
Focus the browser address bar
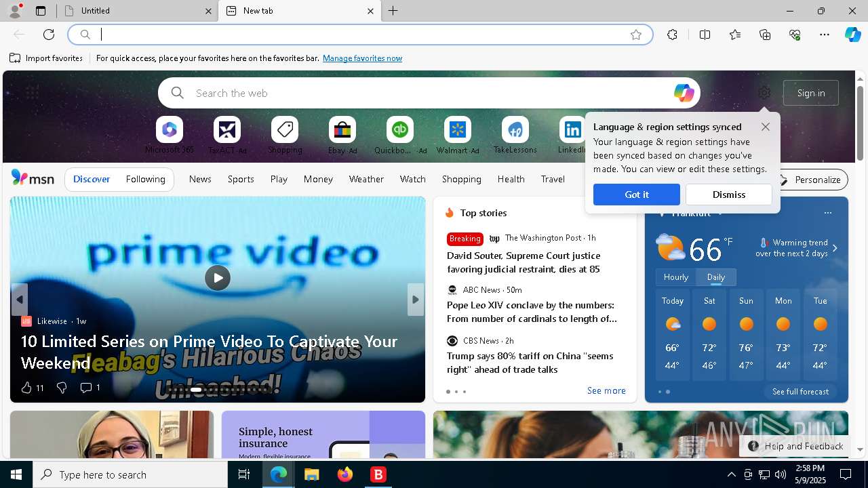359,35
